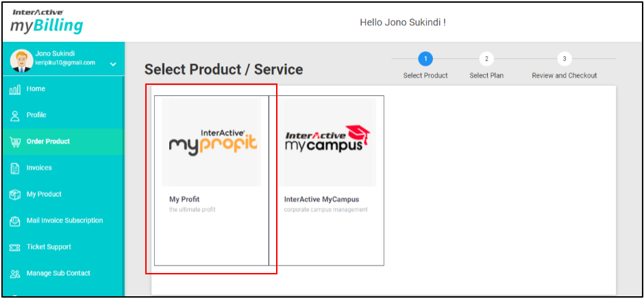Expand the user account dropdown chevron

pos(113,64)
